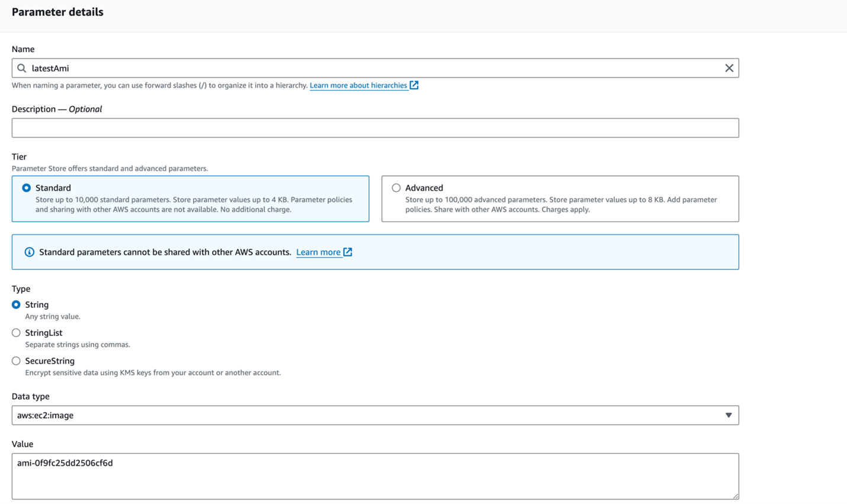Open the Data type dropdown

[x=376, y=415]
